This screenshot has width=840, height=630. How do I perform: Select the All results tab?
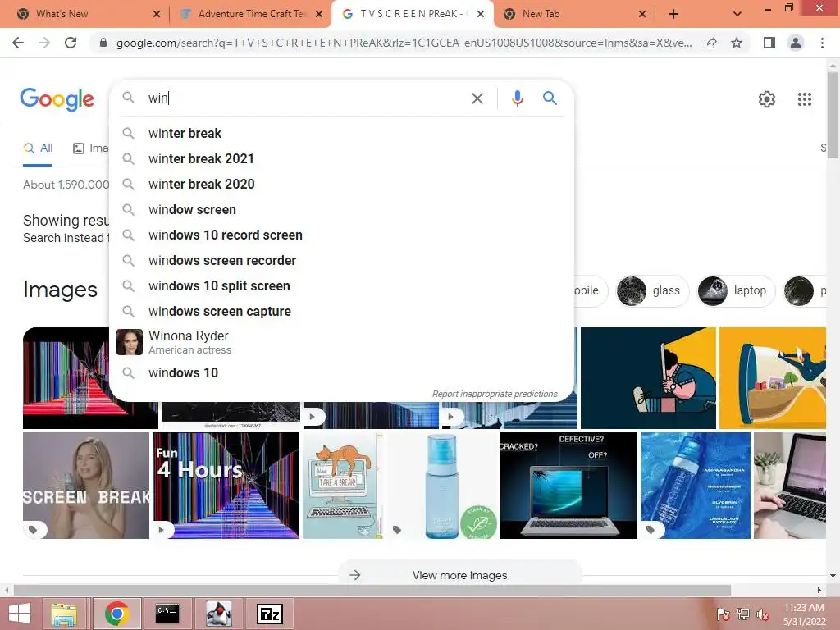click(38, 148)
